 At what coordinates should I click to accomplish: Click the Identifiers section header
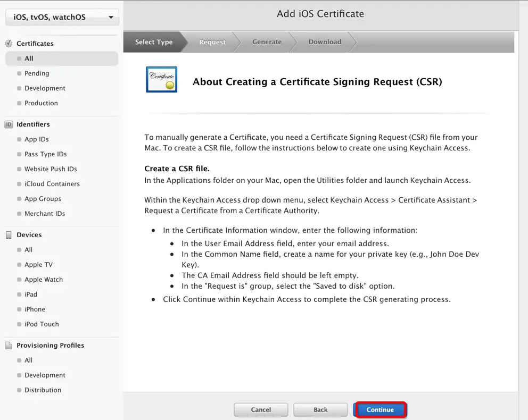click(33, 124)
